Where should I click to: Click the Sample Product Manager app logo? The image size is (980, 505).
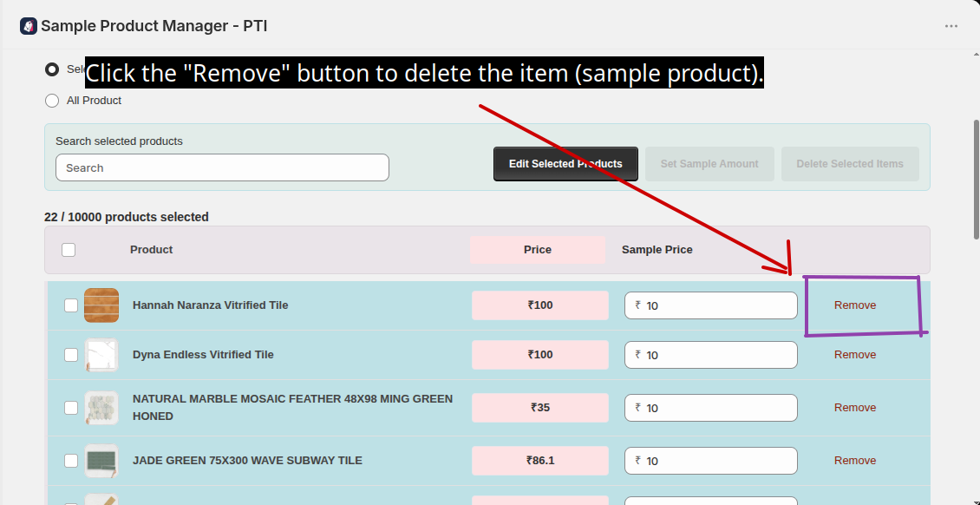(x=28, y=26)
